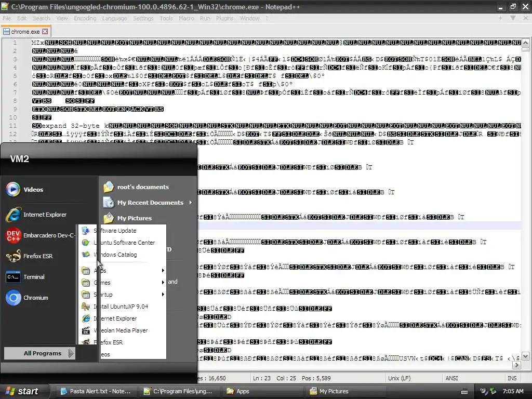Switch to C:\Program Files taskbar window
Image resolution: width=532 pixels, height=399 pixels.
(179, 391)
